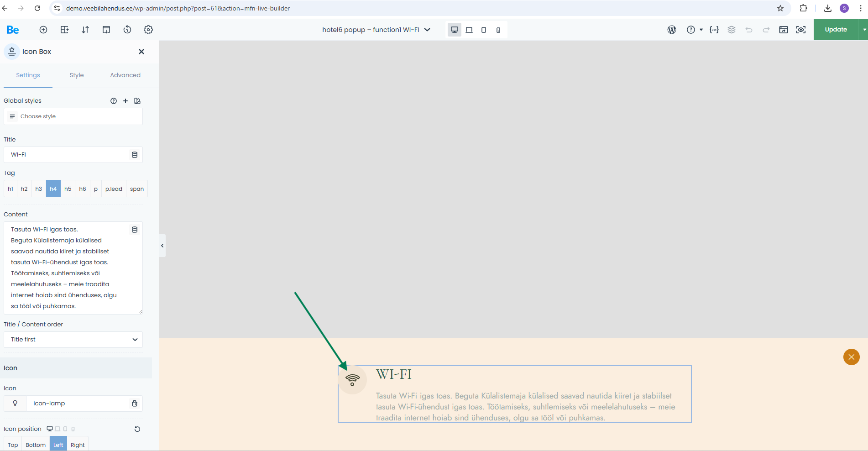Open the builder settings gear icon
This screenshot has height=451, width=868.
click(x=148, y=30)
